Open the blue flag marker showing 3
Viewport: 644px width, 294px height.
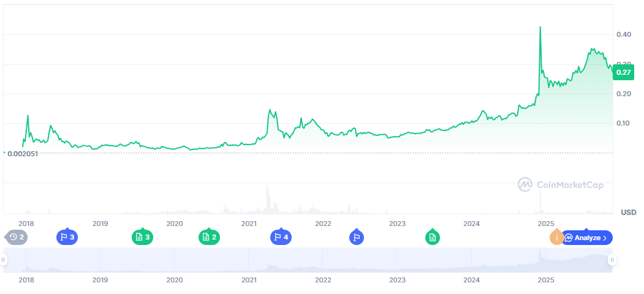coord(67,238)
